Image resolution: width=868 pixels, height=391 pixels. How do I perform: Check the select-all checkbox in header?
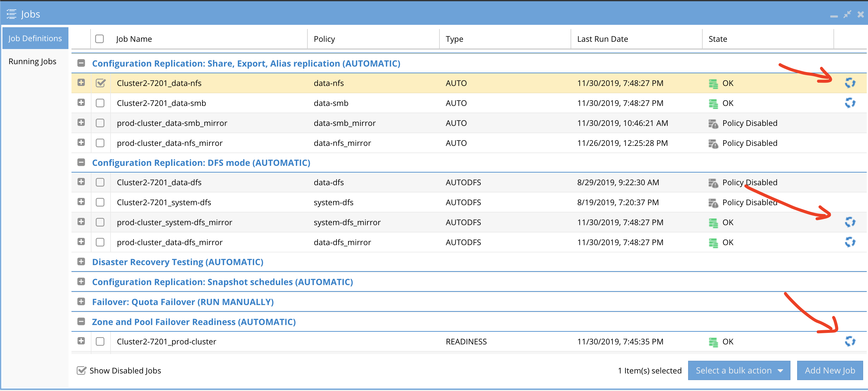click(99, 39)
